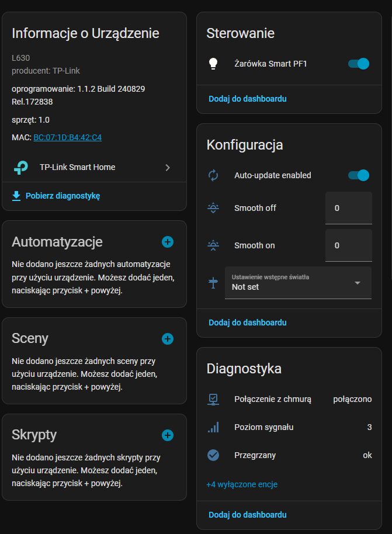This screenshot has height=534, width=392.
Task: Click the Smooth on transition icon
Action: (213, 245)
